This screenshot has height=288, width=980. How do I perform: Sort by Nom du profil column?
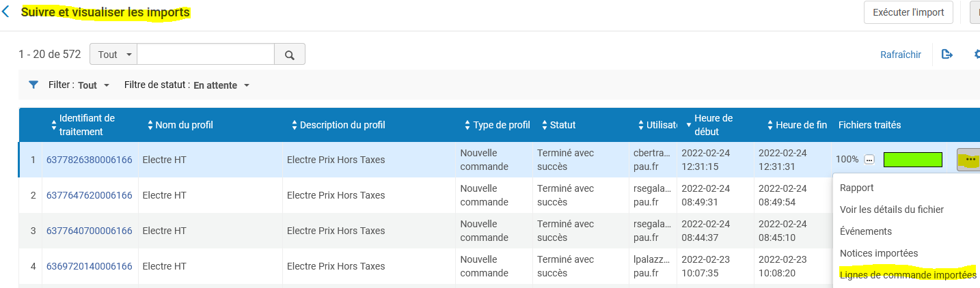[x=150, y=125]
